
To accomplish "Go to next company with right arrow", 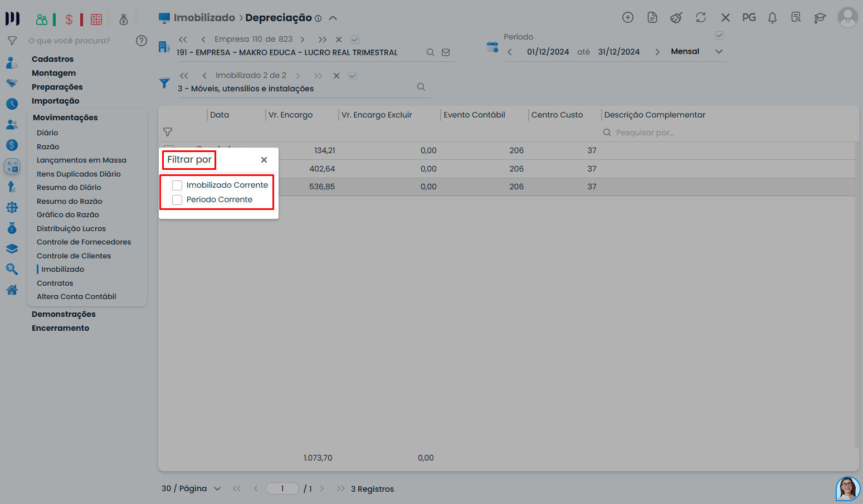I will click(x=303, y=40).
